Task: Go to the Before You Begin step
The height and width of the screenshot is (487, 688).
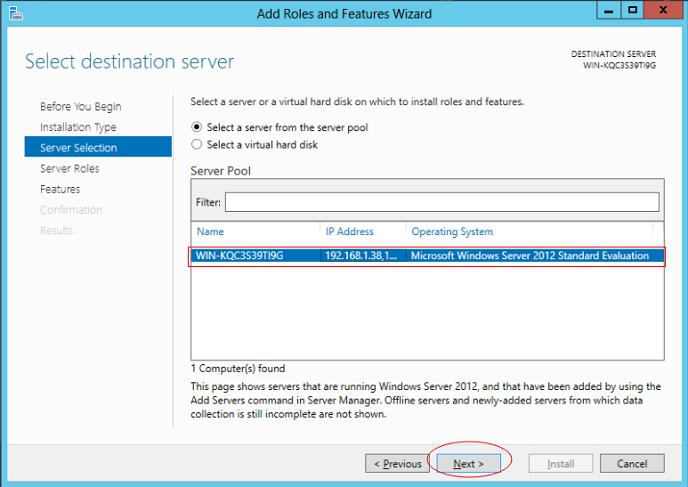Action: coord(81,107)
